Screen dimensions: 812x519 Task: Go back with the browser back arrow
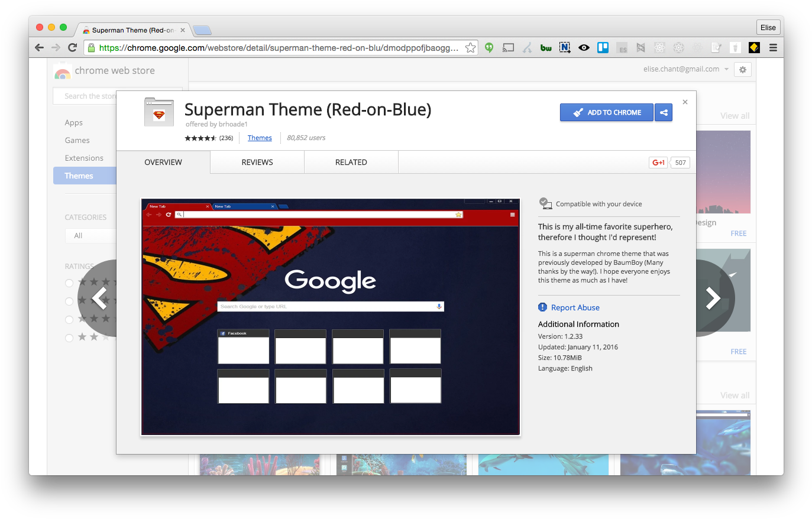(40, 48)
